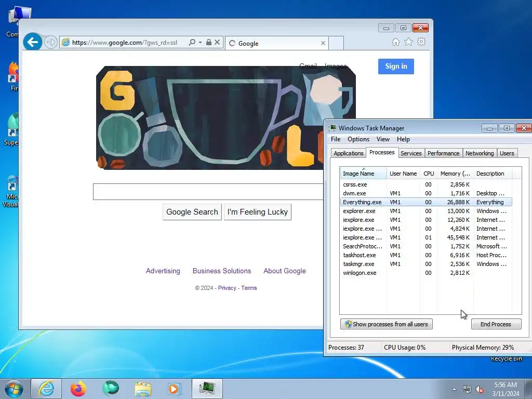Screen dimensions: 532x399
Task: Click the Google Search button
Action: point(192,212)
